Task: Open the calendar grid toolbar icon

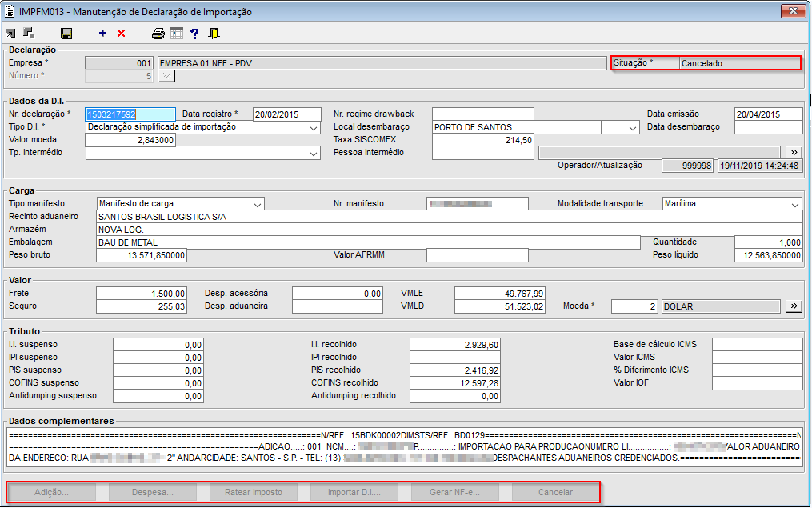Action: pyautogui.click(x=177, y=34)
